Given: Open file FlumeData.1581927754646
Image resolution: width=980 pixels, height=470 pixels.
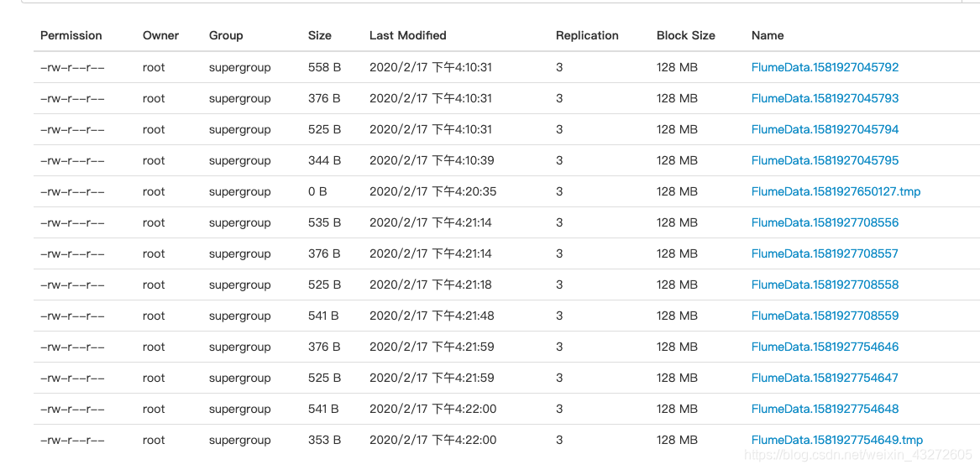Looking at the screenshot, I should click(825, 347).
